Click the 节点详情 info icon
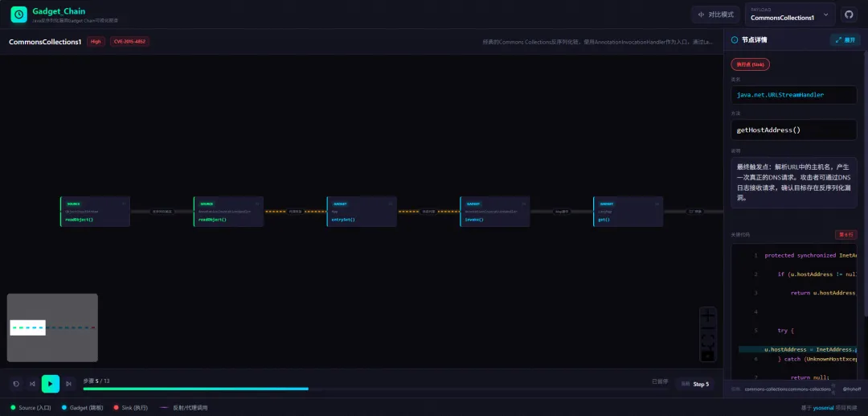 pyautogui.click(x=735, y=40)
